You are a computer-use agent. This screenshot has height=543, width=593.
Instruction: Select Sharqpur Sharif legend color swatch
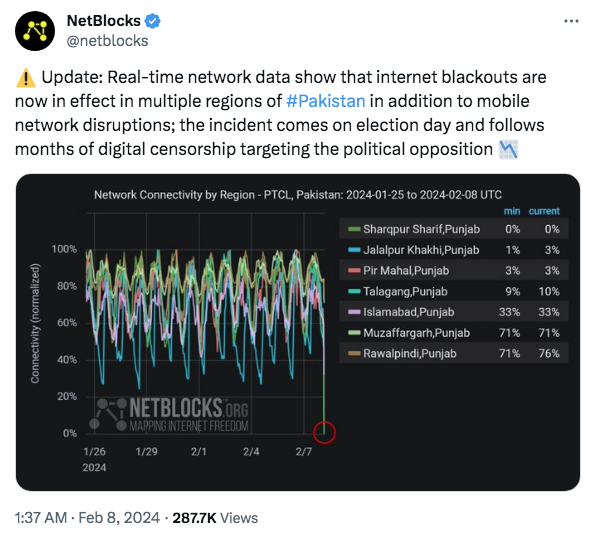[x=354, y=229]
